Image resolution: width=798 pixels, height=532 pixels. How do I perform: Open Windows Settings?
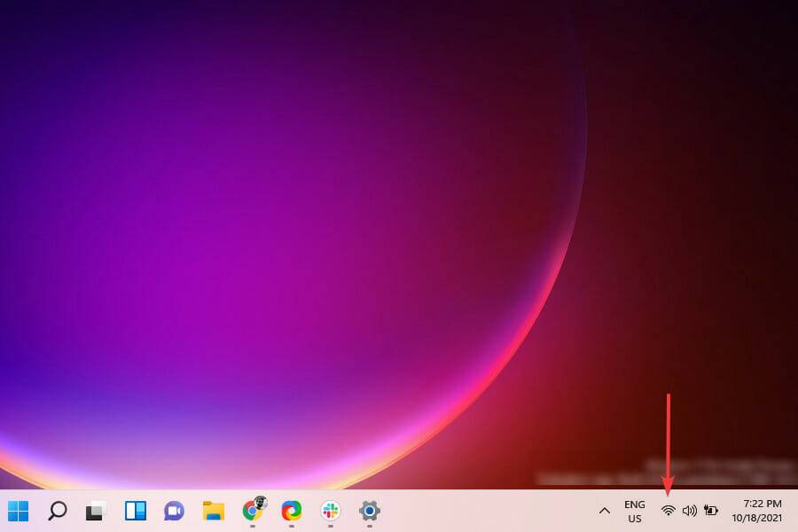pos(368,512)
